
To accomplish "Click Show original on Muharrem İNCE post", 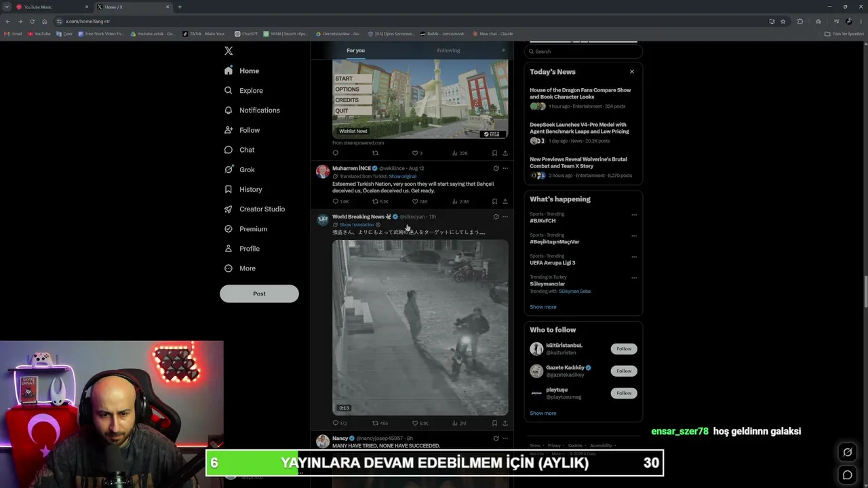I will [403, 176].
